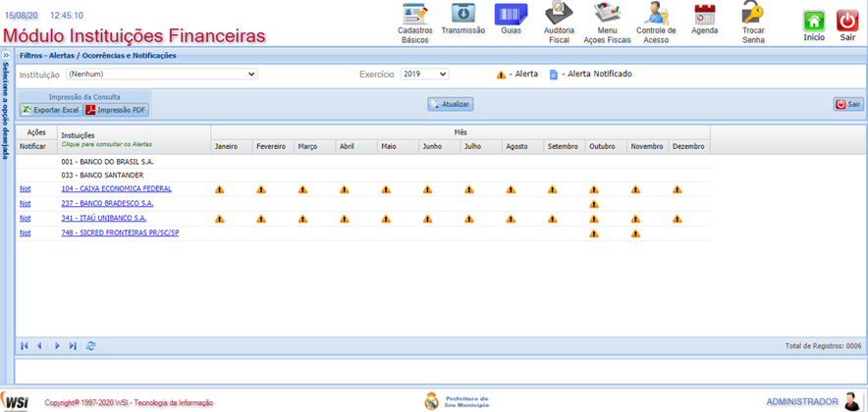Viewport: 868px width, 412px height.
Task: Expand the left sidebar chevron
Action: (x=6, y=56)
